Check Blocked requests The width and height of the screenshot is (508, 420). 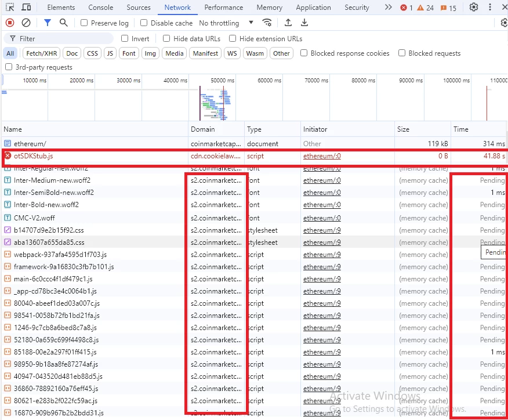(x=401, y=53)
